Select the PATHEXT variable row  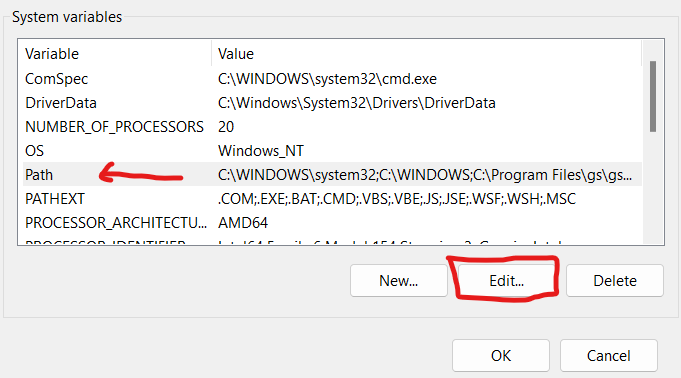tap(332, 199)
